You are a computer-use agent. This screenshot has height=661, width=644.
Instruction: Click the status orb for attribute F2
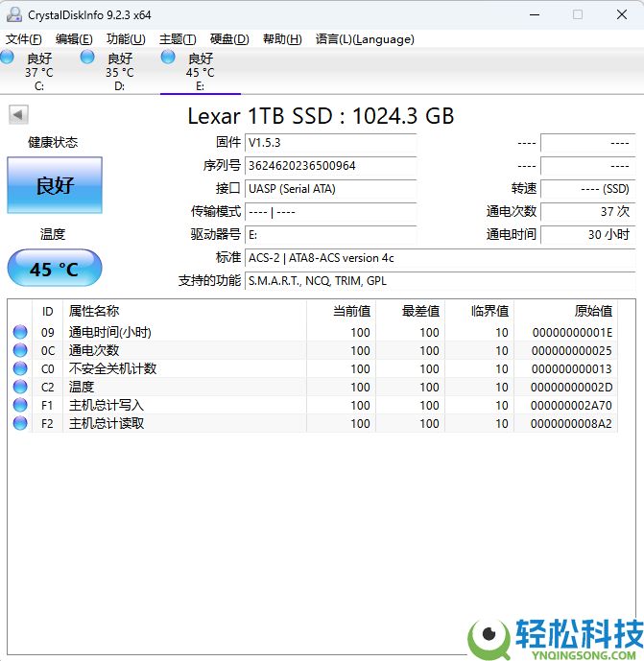(x=20, y=423)
